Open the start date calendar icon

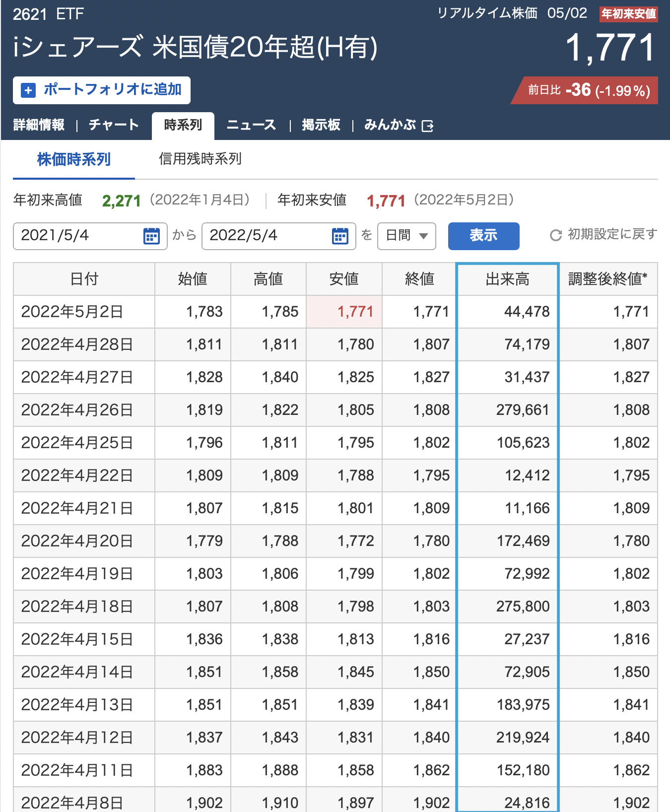151,236
